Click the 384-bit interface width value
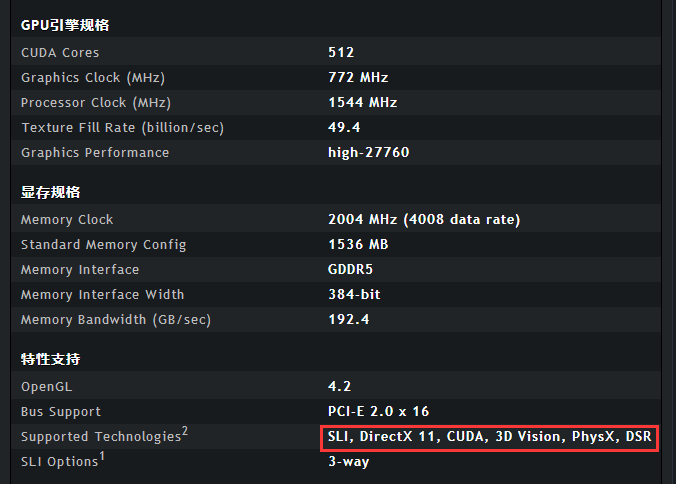This screenshot has width=676, height=484. click(x=354, y=294)
